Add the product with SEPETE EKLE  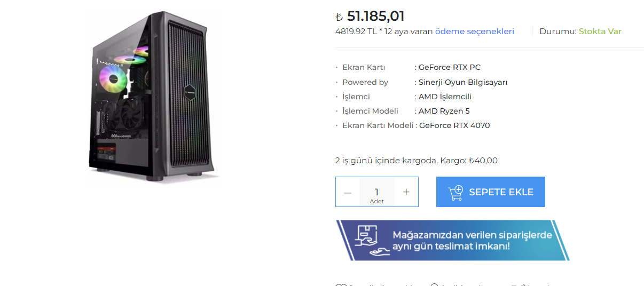coord(491,192)
